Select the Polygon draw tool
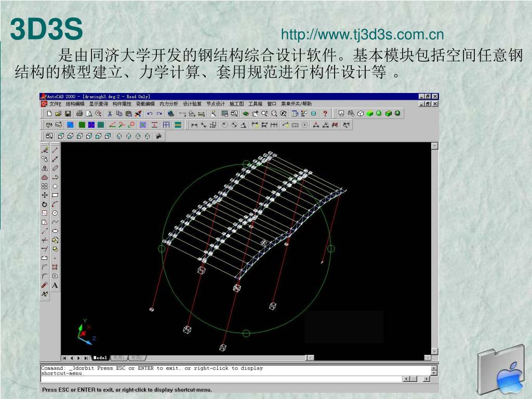The image size is (532, 399). coord(55,187)
